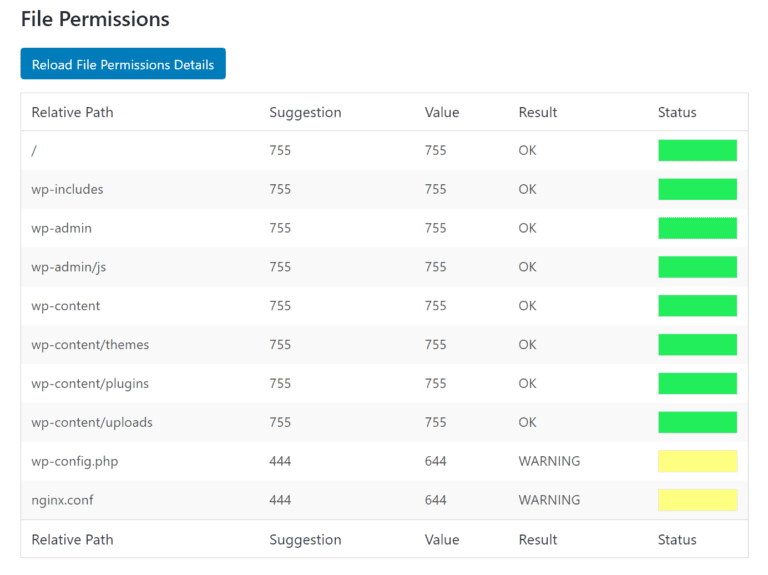Click yellow status swatch for nginx.conf
The width and height of the screenshot is (768, 575).
tap(697, 500)
